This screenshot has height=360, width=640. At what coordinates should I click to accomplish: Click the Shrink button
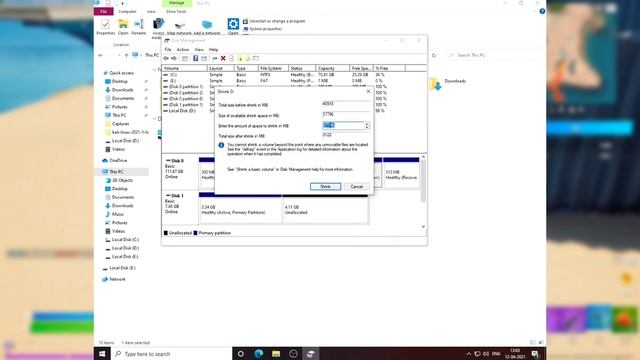[325, 187]
